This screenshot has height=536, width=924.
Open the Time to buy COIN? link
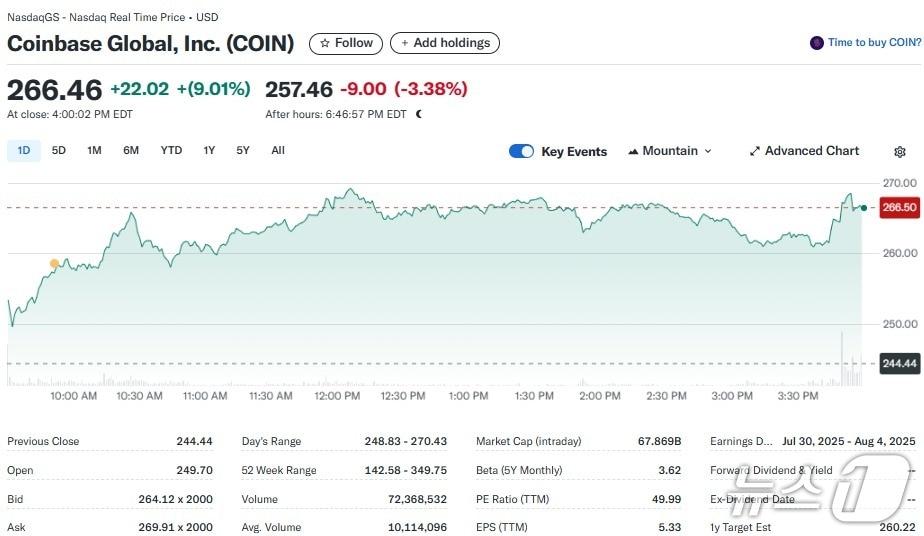[874, 43]
